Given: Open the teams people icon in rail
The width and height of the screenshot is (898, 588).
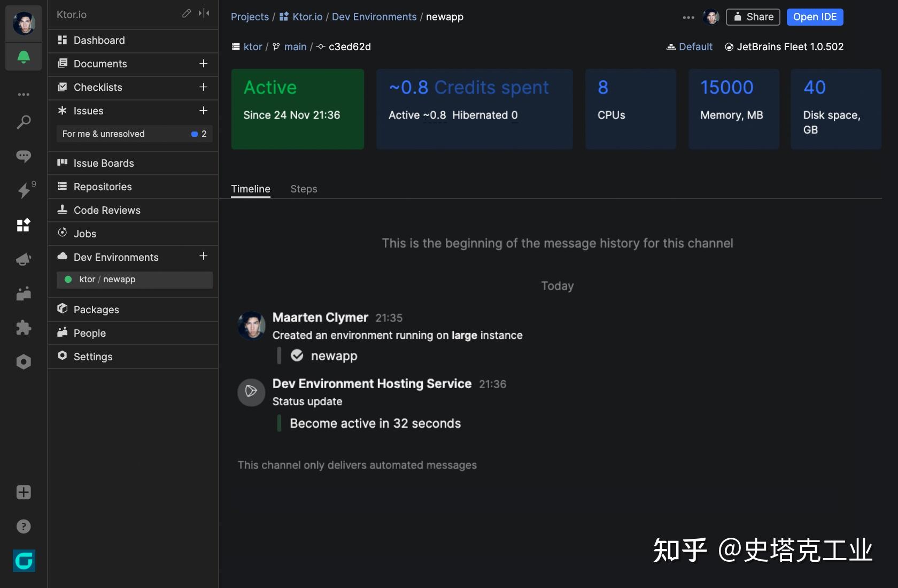Looking at the screenshot, I should point(24,293).
